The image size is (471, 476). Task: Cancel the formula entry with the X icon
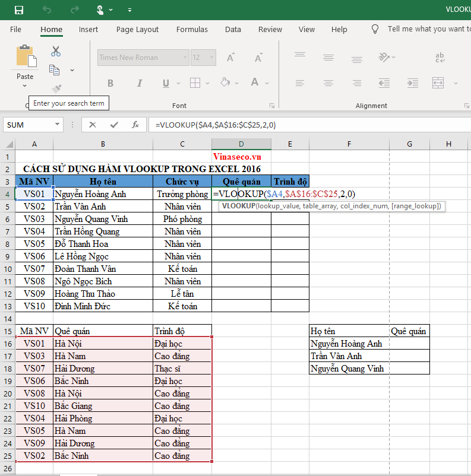(x=93, y=125)
